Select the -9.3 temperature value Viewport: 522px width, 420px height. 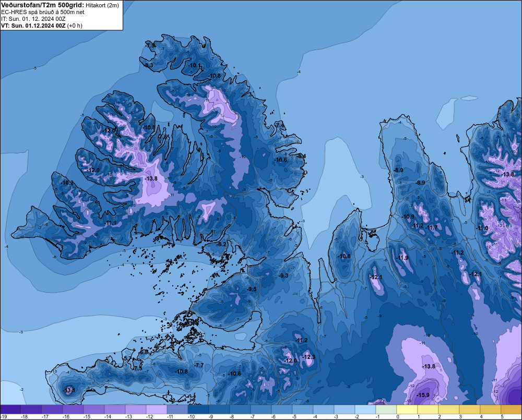pos(283,275)
